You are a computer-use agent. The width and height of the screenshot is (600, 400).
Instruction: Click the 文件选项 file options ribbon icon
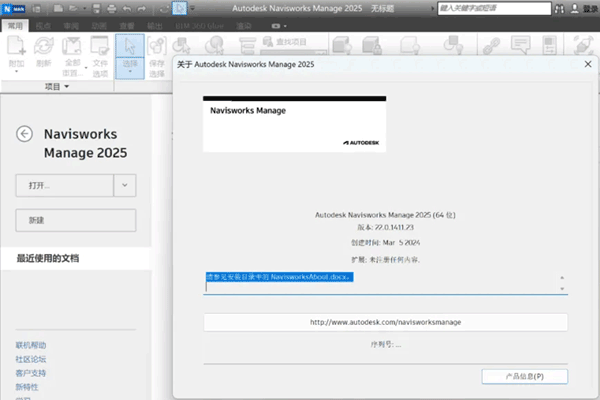click(100, 45)
